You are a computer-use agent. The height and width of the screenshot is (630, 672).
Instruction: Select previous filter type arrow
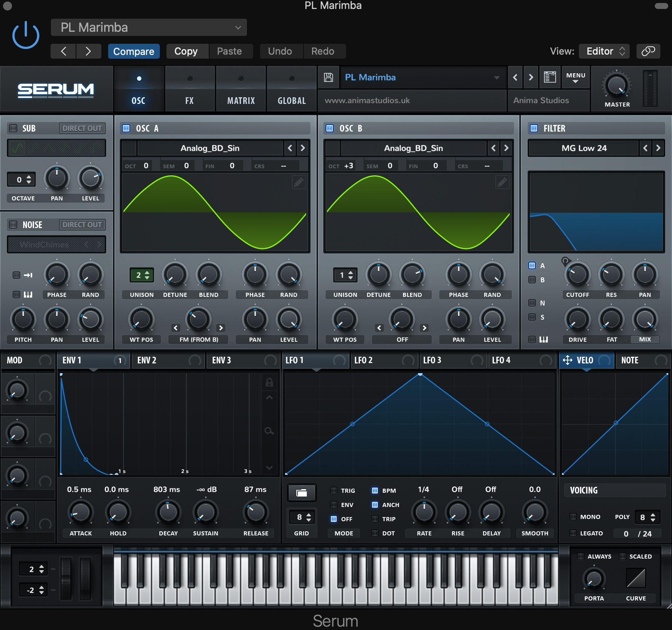click(645, 148)
